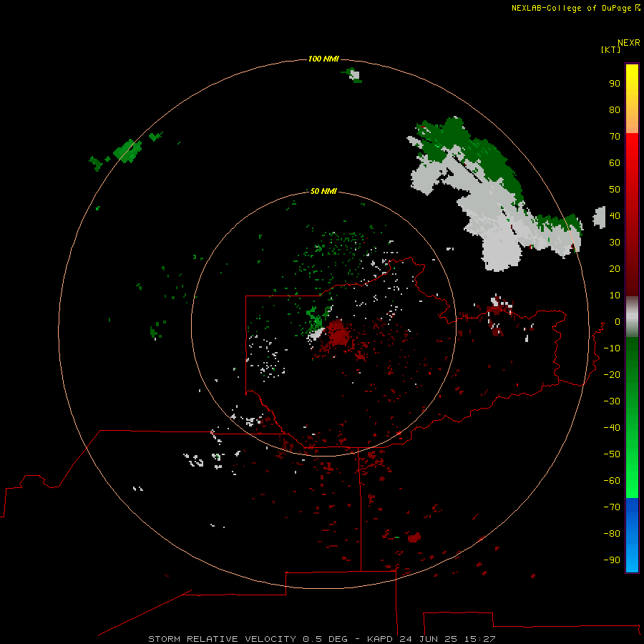Click the positive 50 scale label
This screenshot has height=644, width=644.
[x=615, y=190]
